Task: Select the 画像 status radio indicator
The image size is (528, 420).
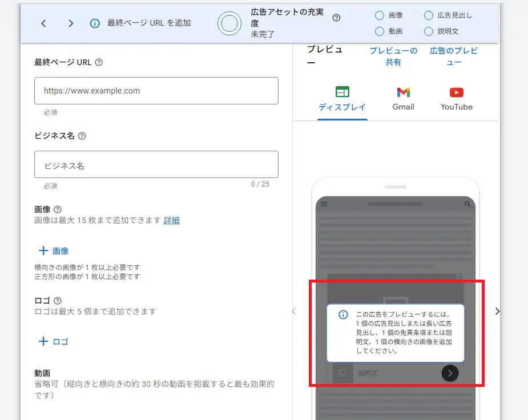Action: pyautogui.click(x=380, y=15)
